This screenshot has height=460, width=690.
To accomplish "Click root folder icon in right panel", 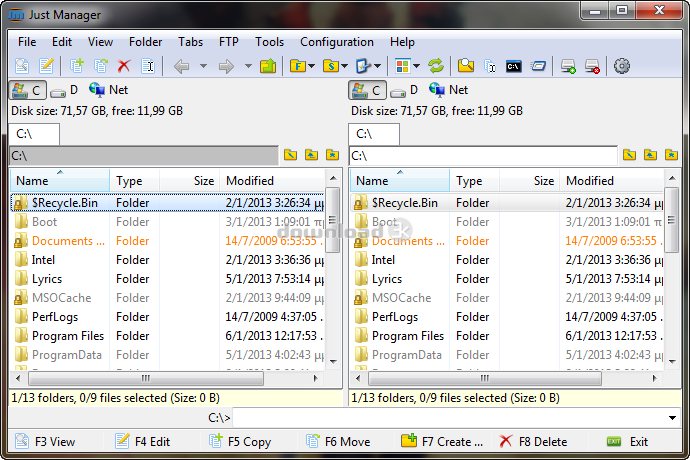I will pyautogui.click(x=629, y=155).
